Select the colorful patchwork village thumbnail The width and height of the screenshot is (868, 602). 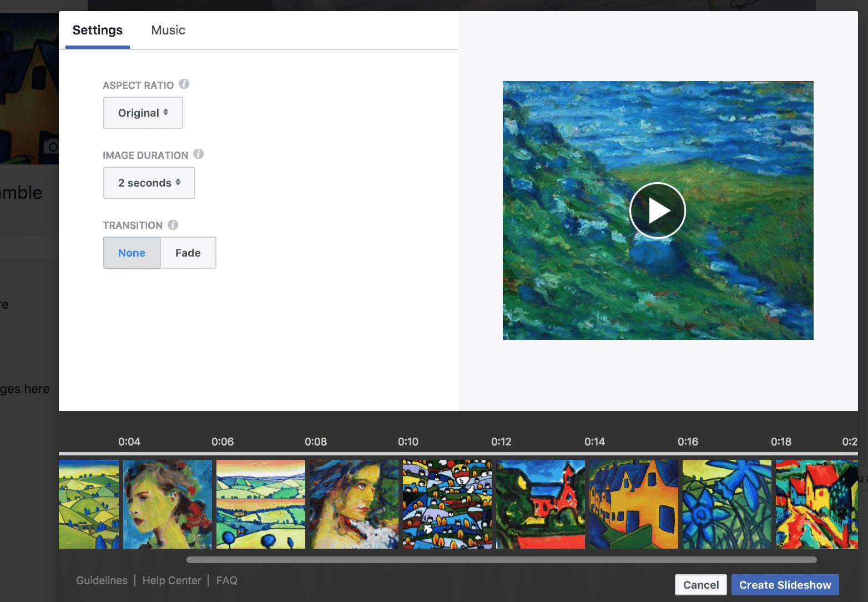point(447,504)
